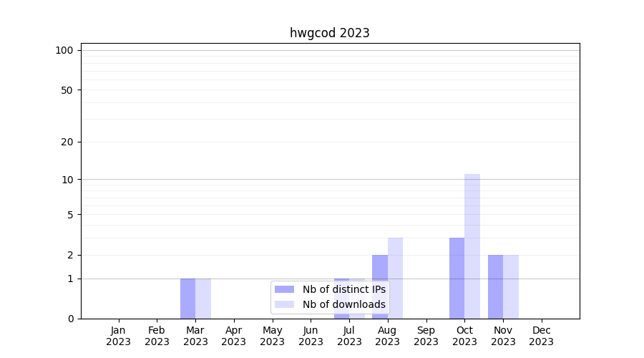Select the Dec 2023 x-axis label

click(541, 336)
